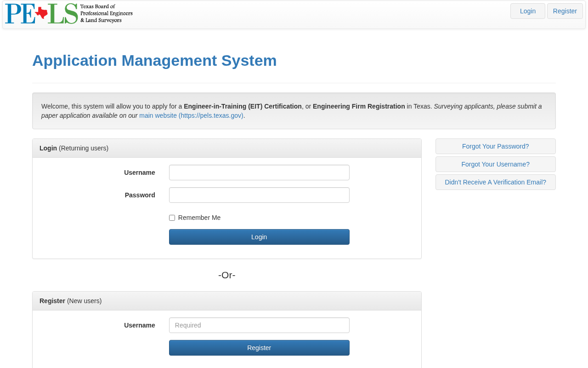The height and width of the screenshot is (368, 588).
Task: Click the Remember Me label text
Action: (x=199, y=218)
